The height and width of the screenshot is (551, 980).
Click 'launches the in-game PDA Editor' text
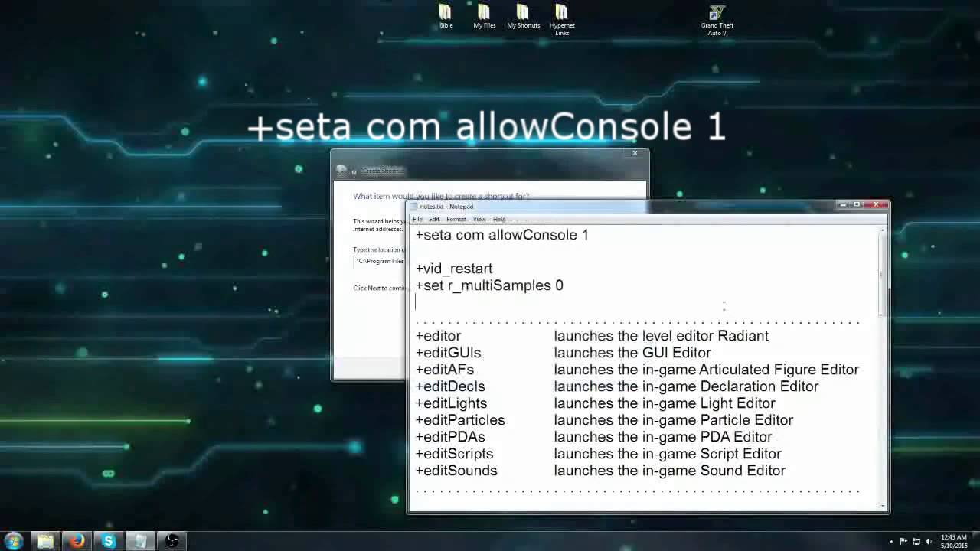[663, 437]
